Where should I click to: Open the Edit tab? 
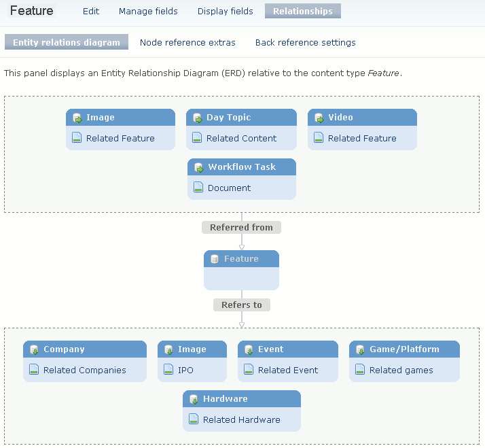tap(91, 11)
